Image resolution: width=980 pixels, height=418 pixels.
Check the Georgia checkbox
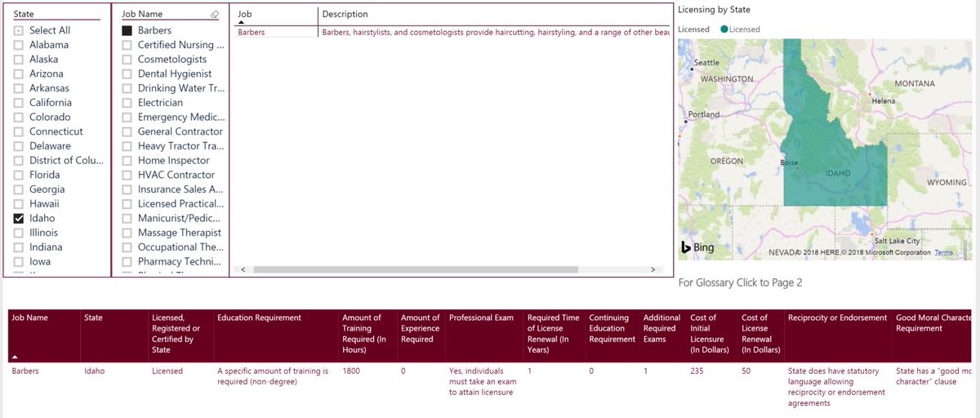point(19,189)
